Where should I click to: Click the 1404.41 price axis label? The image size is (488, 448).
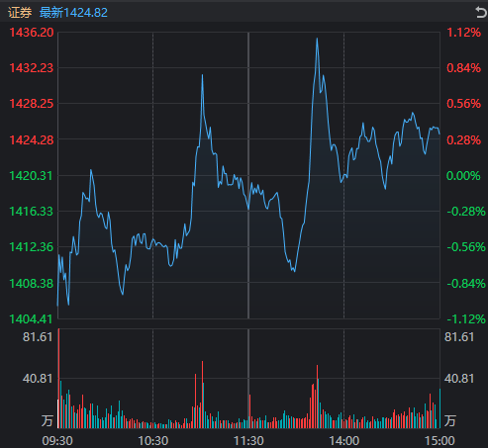coord(32,319)
